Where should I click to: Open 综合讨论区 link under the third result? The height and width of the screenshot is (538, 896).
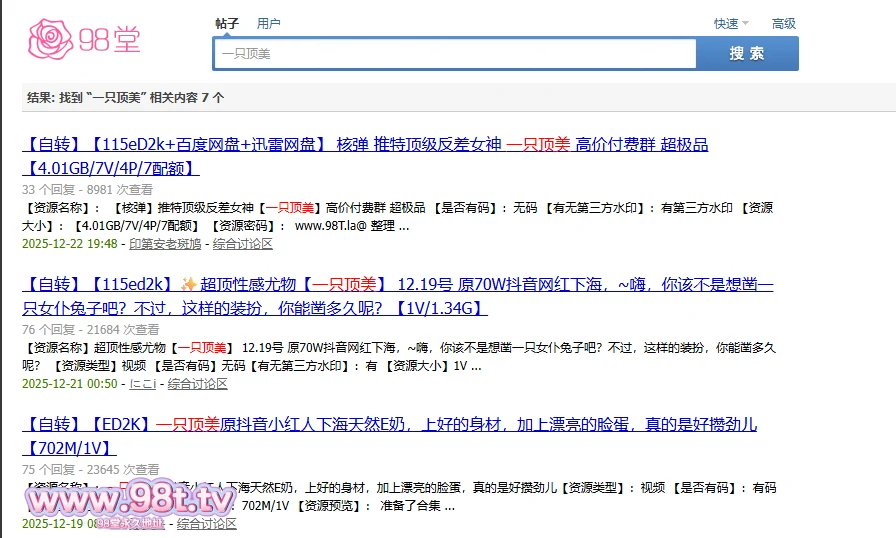[x=207, y=524]
